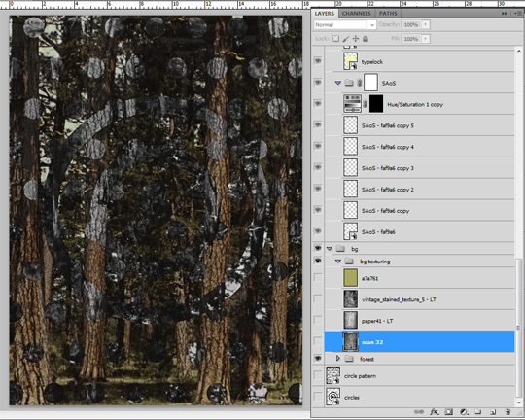Click scrollbar down arrow in Layers panel
525x420 pixels.
518,403
